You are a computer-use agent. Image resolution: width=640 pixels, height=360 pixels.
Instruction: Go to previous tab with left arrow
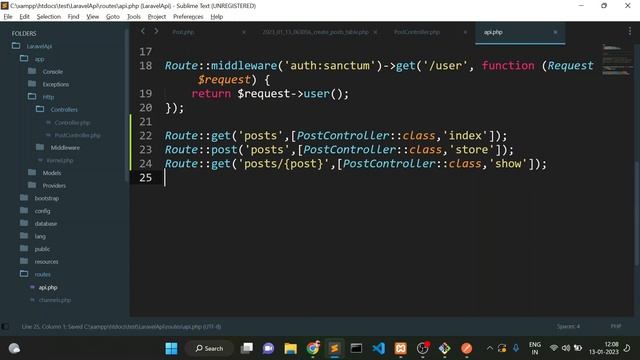(142, 31)
